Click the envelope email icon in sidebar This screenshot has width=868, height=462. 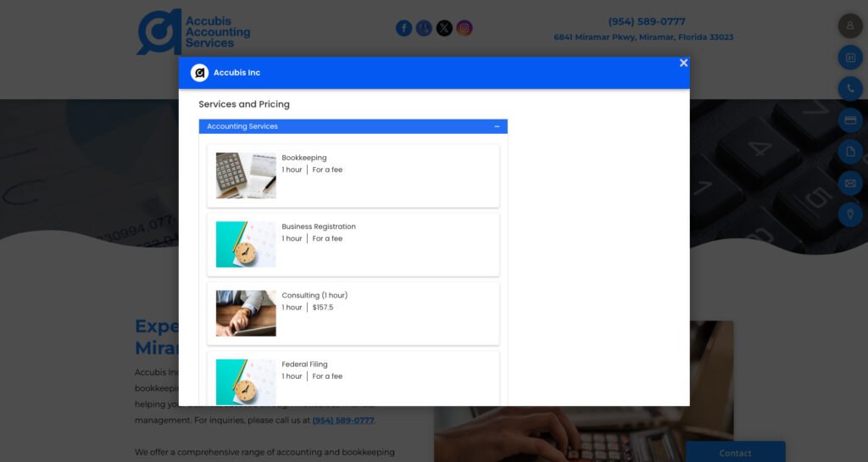coord(850,183)
